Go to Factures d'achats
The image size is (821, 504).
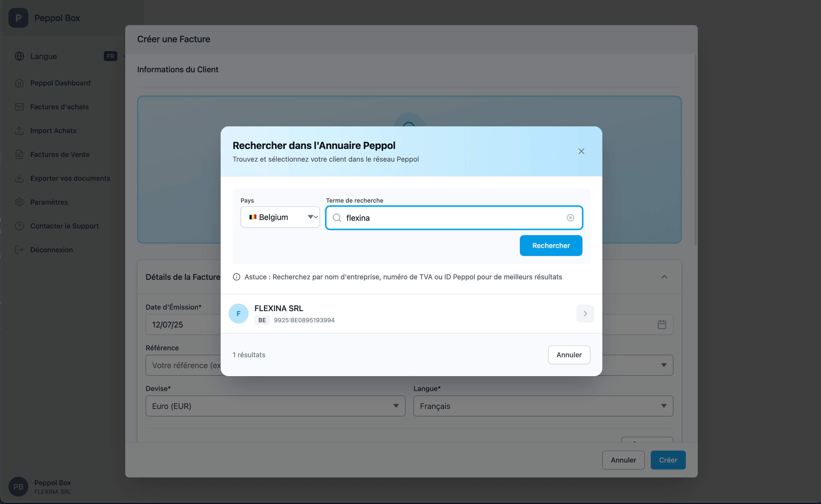[x=59, y=107]
